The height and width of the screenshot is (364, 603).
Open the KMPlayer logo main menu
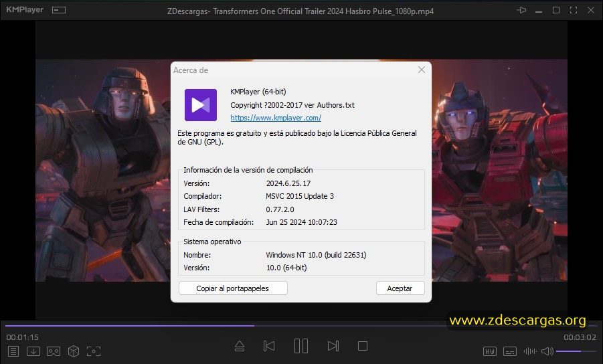(25, 9)
